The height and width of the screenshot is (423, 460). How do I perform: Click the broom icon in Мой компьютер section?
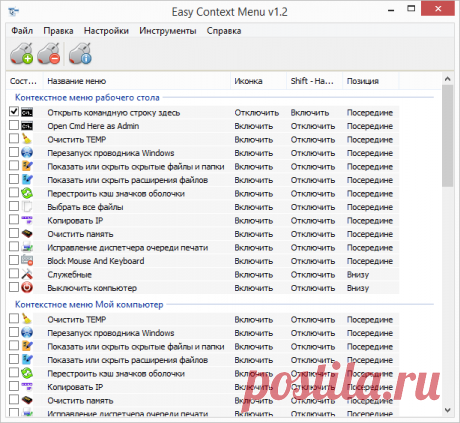(x=27, y=319)
